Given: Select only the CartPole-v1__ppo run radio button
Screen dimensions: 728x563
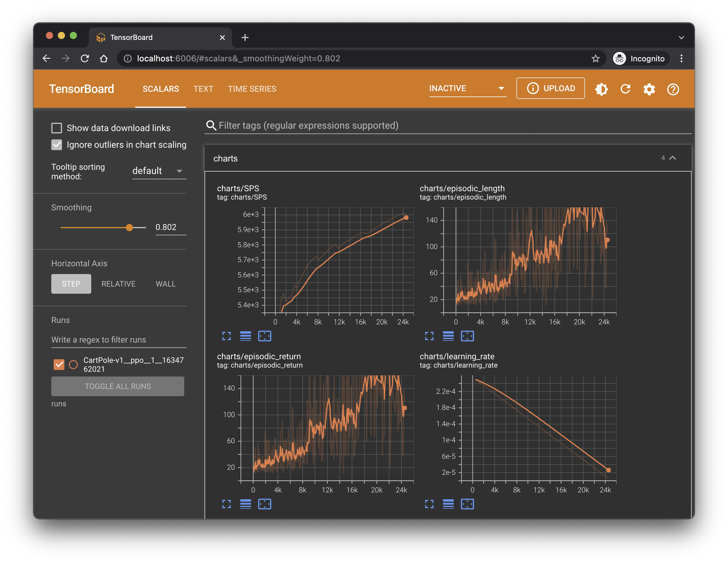Looking at the screenshot, I should 73,364.
